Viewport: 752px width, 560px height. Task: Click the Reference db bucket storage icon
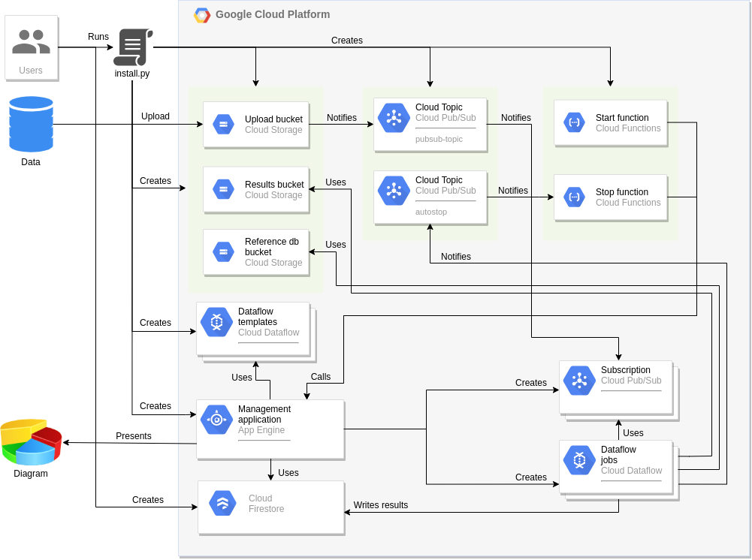[x=223, y=252]
